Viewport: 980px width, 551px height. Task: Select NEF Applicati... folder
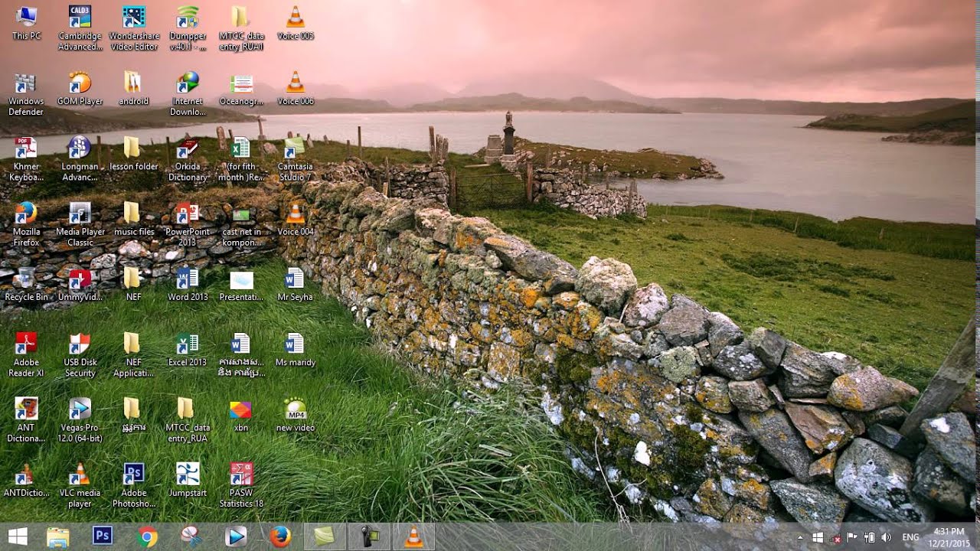[133, 355]
